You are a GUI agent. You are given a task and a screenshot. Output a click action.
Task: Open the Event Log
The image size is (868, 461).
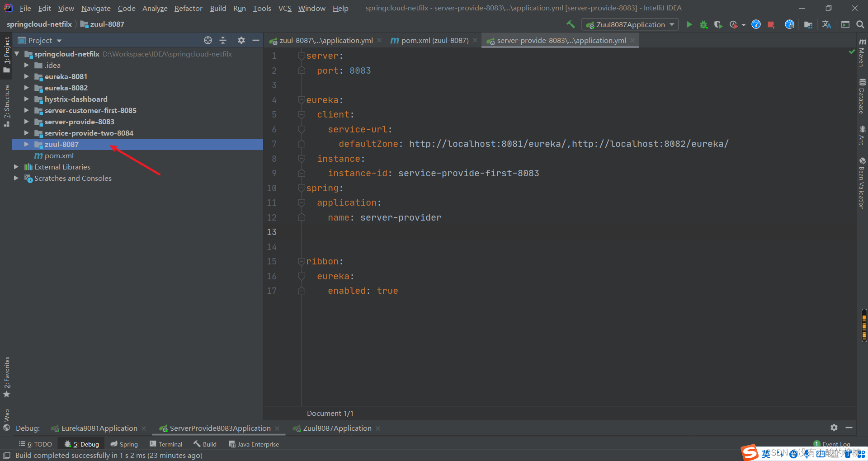832,444
